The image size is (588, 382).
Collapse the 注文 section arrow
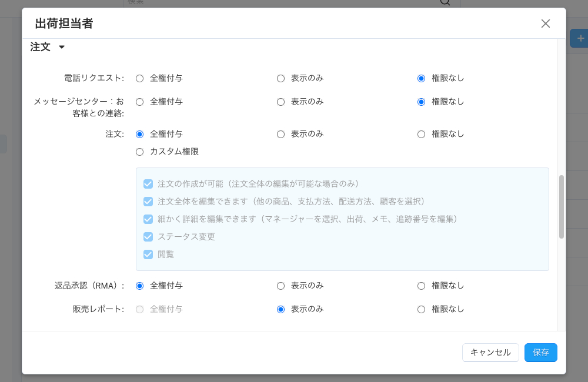click(62, 47)
